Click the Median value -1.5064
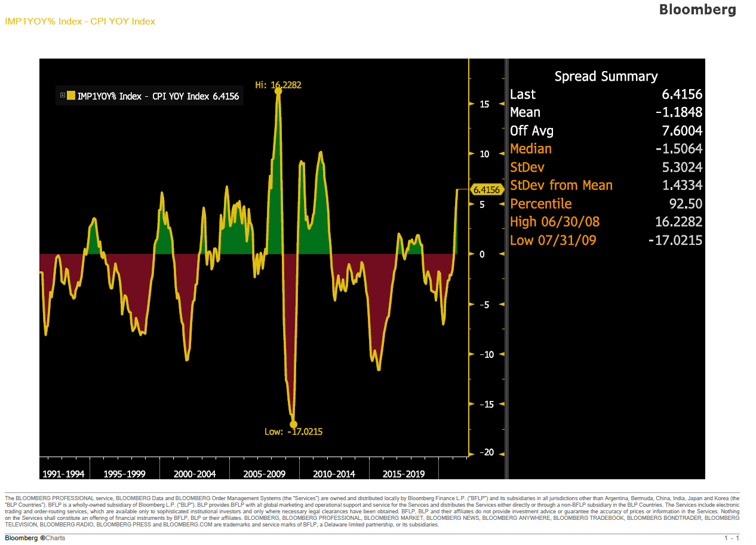Screen dimensions: 756x545 coord(679,149)
